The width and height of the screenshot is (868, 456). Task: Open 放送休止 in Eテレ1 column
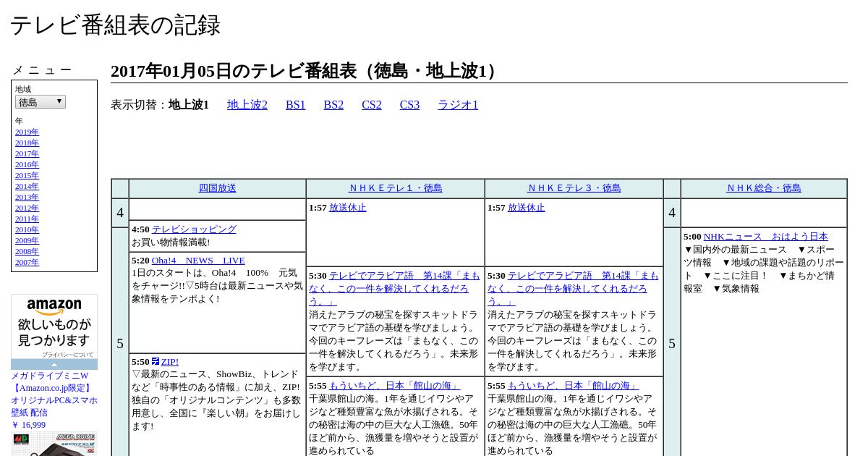pos(348,207)
